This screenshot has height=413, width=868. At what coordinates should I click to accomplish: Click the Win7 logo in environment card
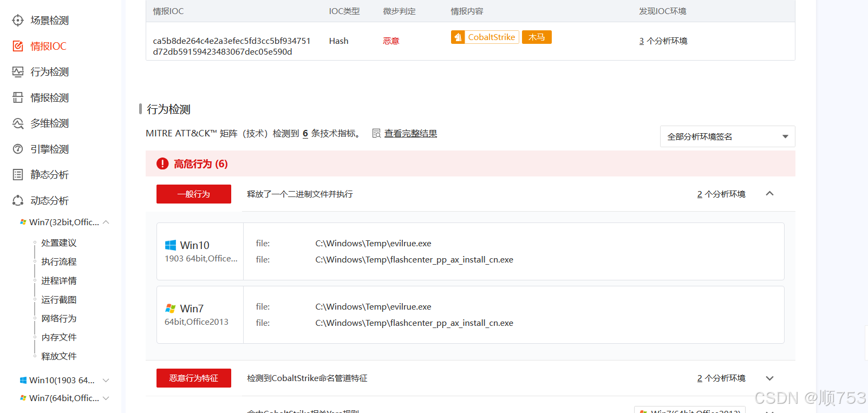171,309
